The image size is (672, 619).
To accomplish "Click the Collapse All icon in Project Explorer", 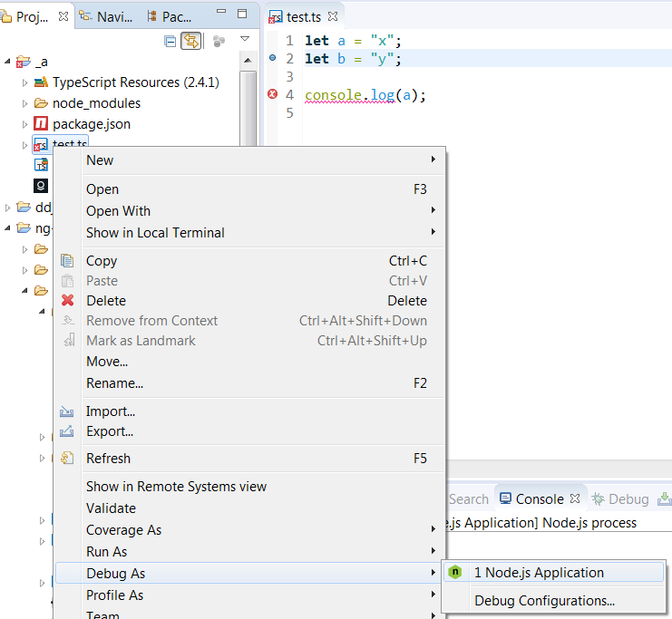I will click(x=170, y=40).
